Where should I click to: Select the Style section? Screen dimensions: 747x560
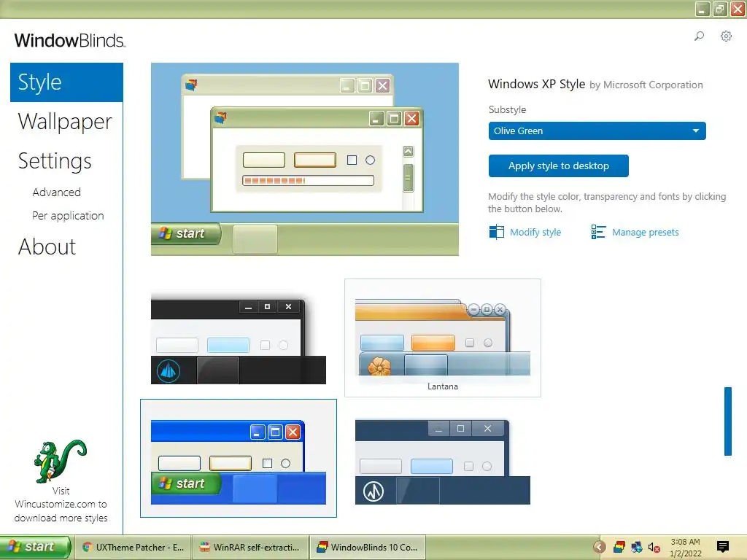click(x=66, y=82)
